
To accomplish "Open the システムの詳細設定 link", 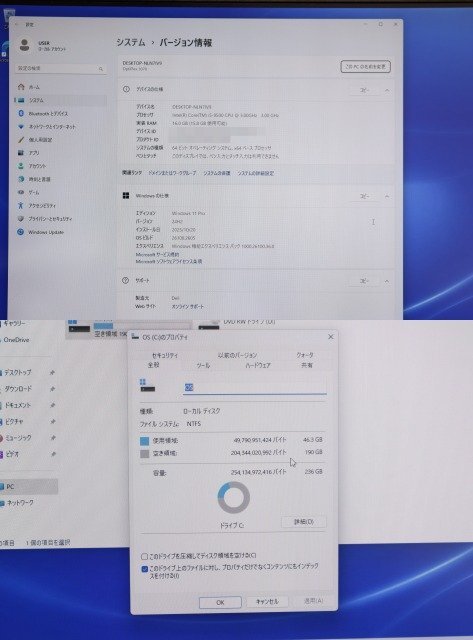I will 255,173.
